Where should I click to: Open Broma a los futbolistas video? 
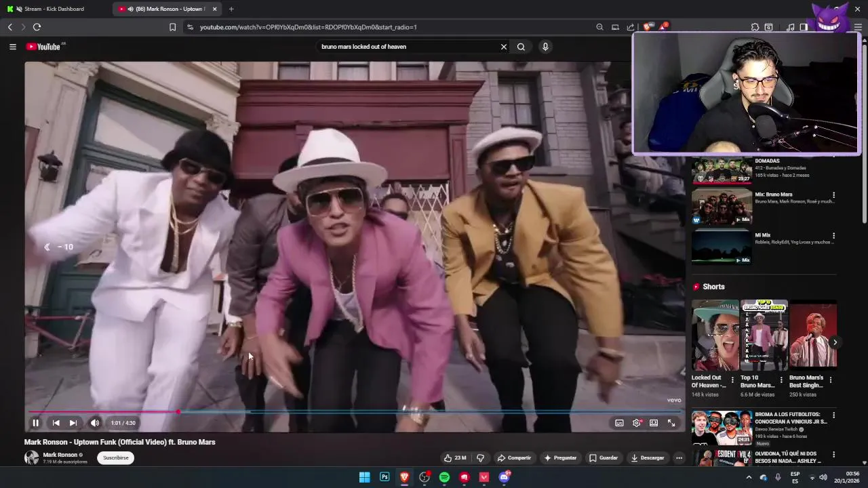tap(722, 428)
